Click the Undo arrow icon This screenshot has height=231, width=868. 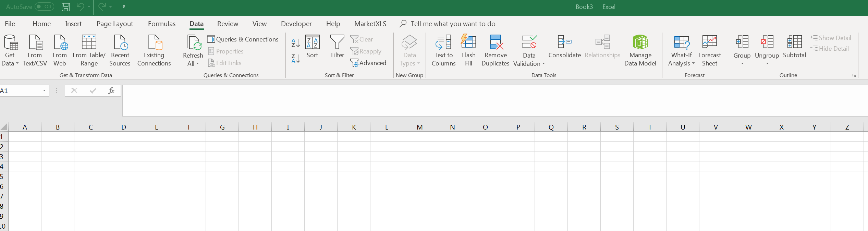(x=80, y=7)
